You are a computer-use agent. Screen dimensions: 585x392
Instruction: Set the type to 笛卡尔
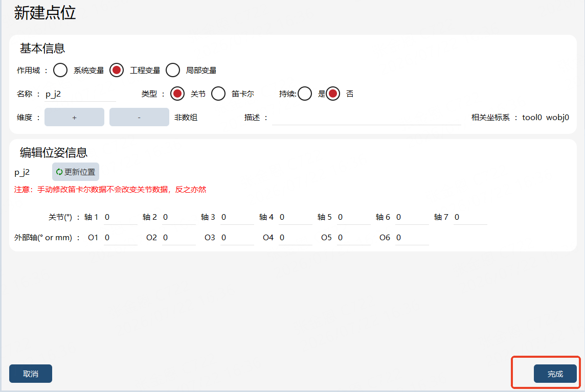click(x=218, y=94)
